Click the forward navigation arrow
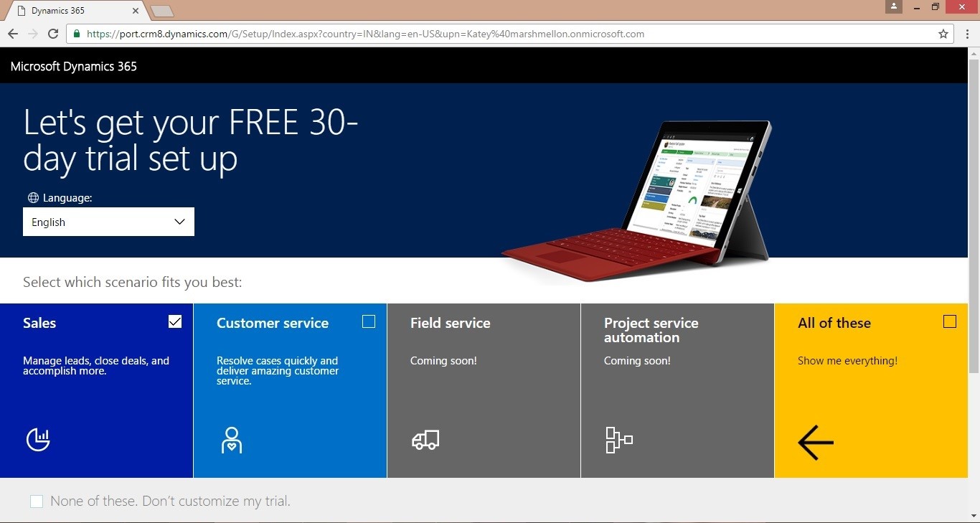 pos(33,34)
